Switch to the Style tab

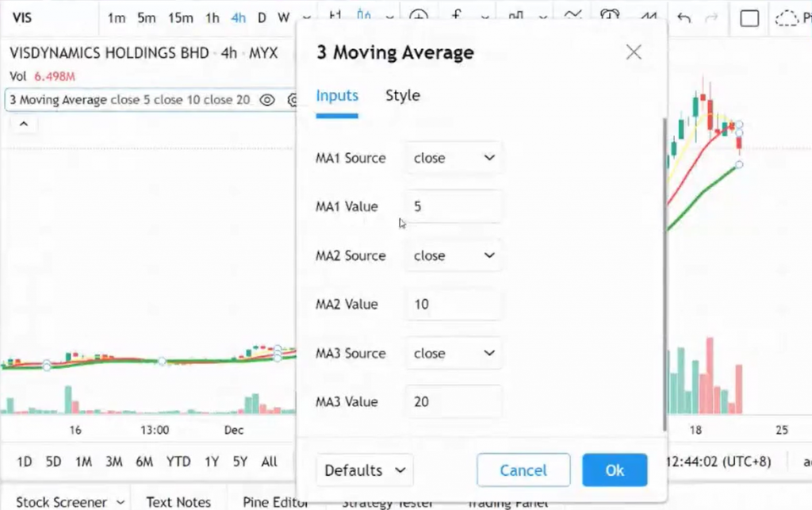pos(402,95)
